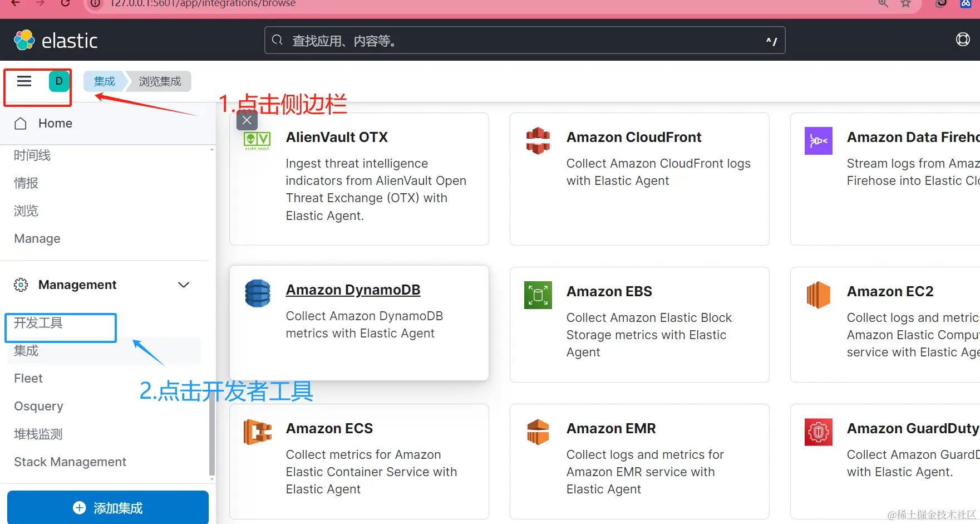Click the 查找应用、内容等 search field
980x524 pixels.
point(523,41)
